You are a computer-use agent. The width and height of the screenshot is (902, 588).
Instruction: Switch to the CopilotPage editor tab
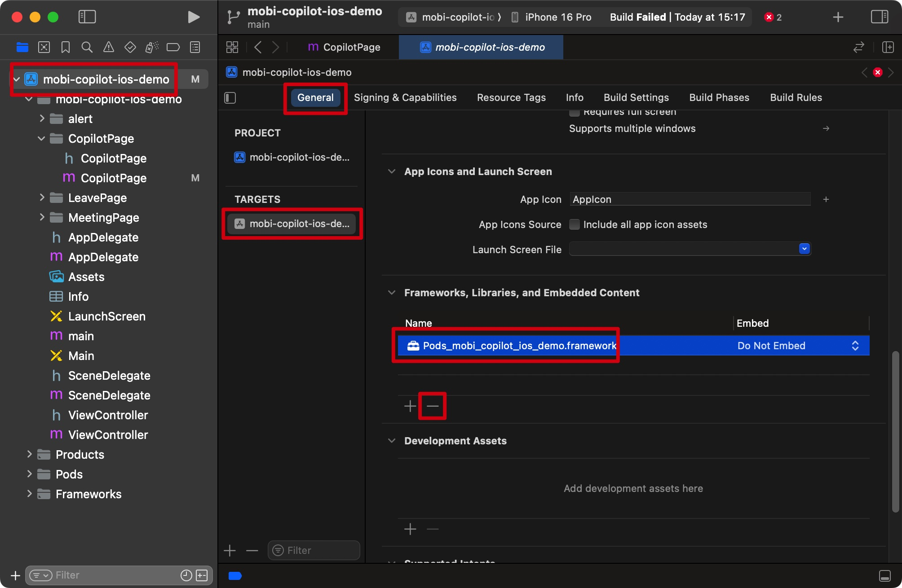click(344, 47)
